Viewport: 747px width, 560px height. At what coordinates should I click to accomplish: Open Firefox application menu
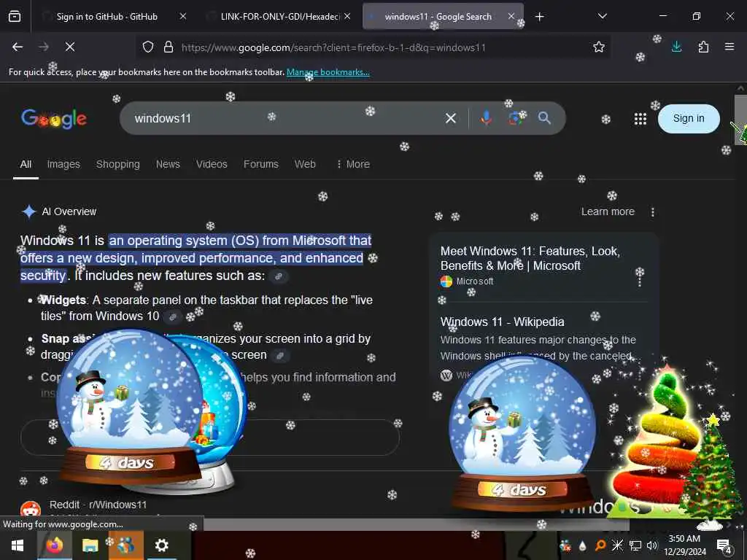click(729, 47)
